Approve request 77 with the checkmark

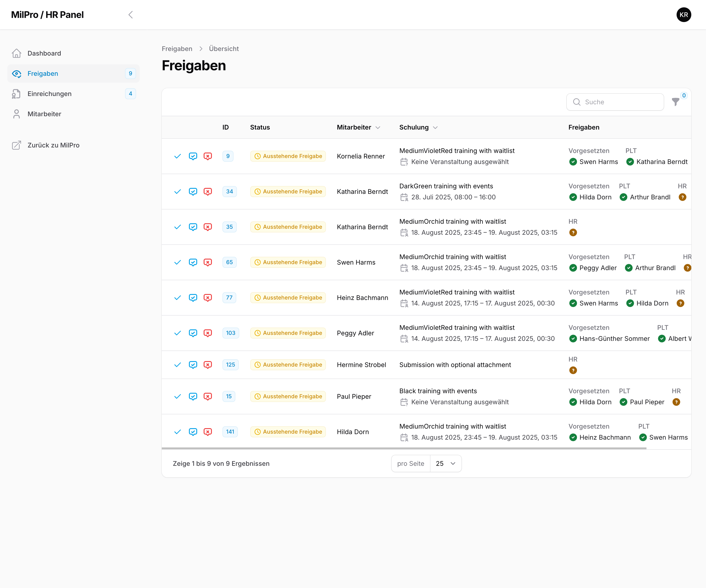177,298
